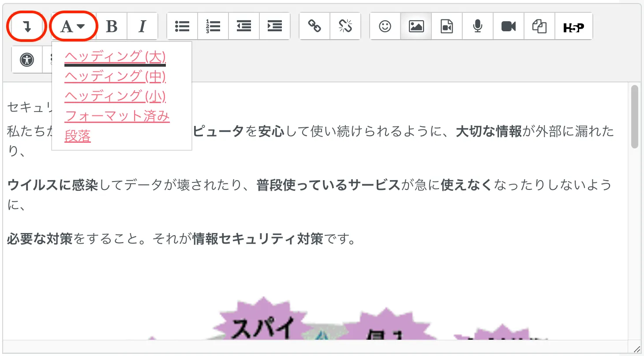
Task: Record video with camera icon
Action: 509,27
